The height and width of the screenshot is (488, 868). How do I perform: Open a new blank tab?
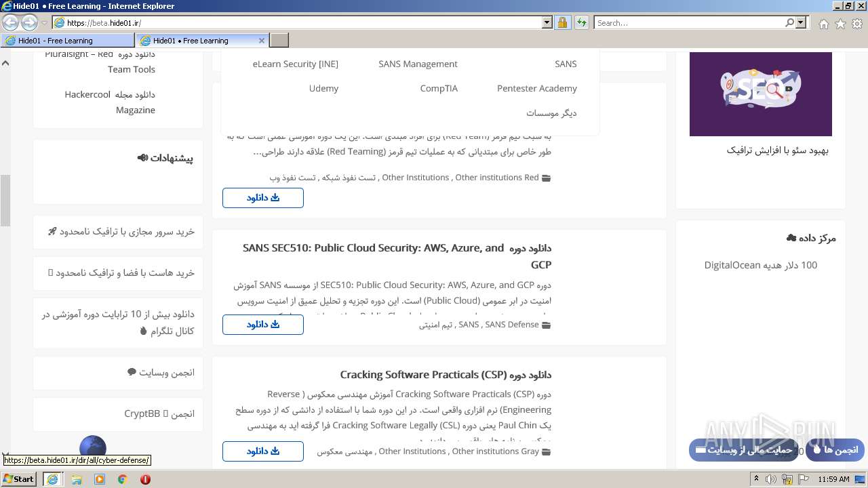coord(279,41)
